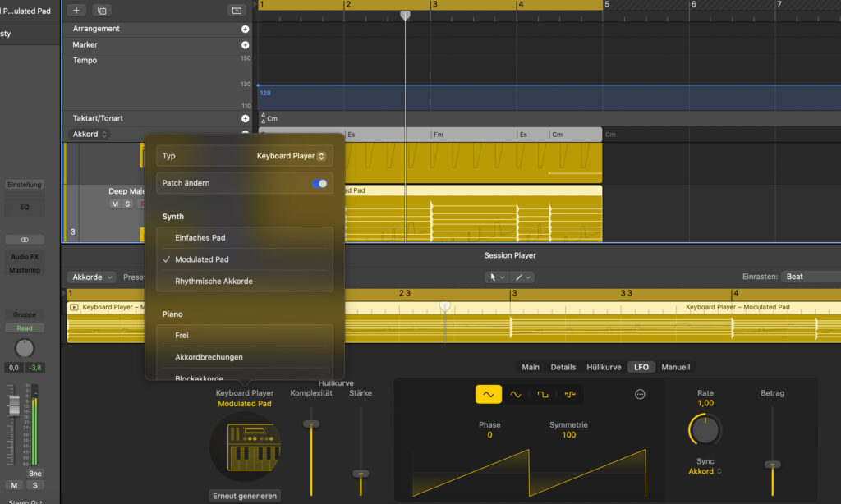Image resolution: width=841 pixels, height=504 pixels.
Task: Mute the Deep Maj track
Action: [115, 204]
